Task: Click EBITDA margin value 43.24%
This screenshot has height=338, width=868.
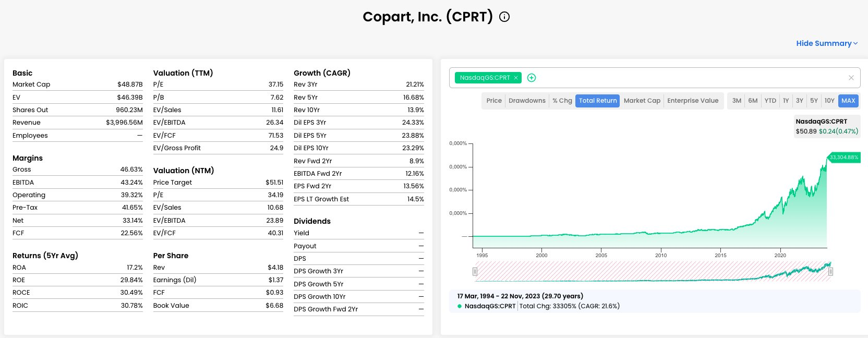Action: click(x=131, y=183)
